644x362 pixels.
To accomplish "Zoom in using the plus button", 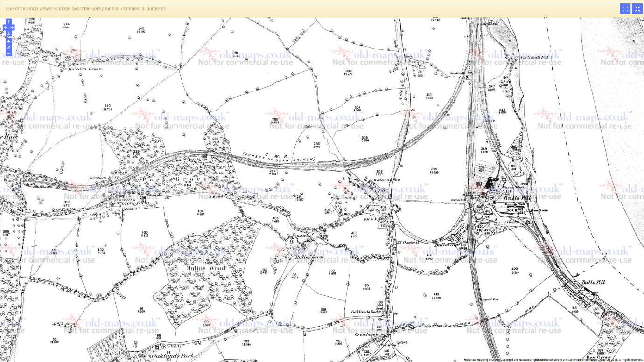I will pos(8,42).
